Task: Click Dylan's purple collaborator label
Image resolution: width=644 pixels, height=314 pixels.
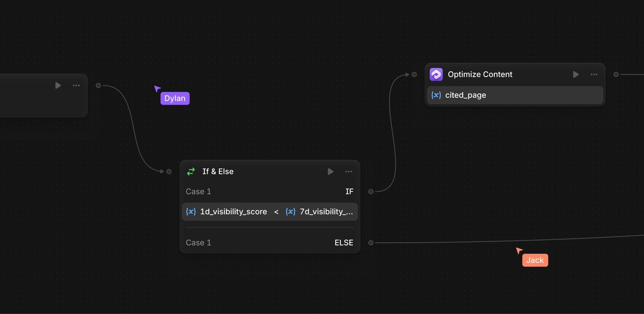Action: [x=175, y=98]
